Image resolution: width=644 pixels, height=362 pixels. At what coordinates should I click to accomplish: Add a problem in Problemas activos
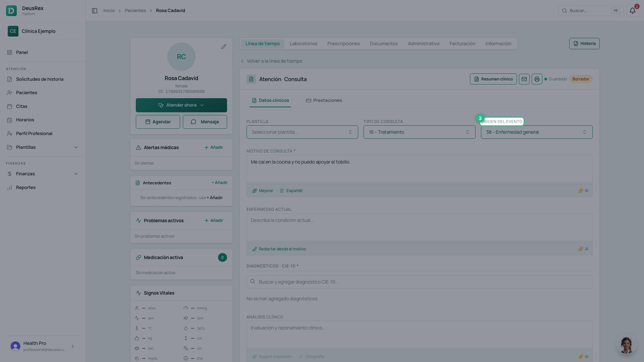214,221
